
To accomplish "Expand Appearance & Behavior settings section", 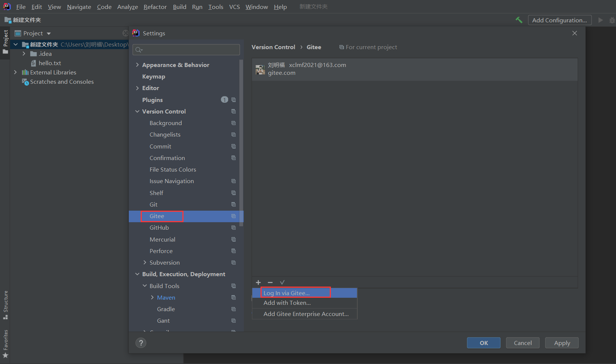I will (137, 65).
